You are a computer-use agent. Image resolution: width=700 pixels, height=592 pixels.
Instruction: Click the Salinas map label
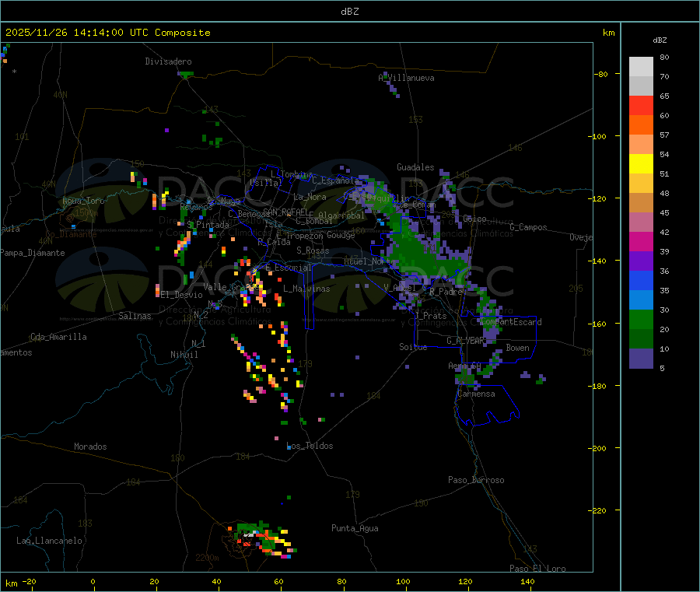click(x=135, y=316)
